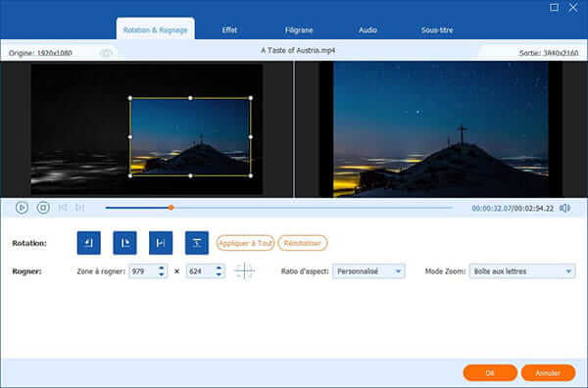Click the file name A Taste of Austria.mp4
The width and height of the screenshot is (588, 388).
point(298,50)
